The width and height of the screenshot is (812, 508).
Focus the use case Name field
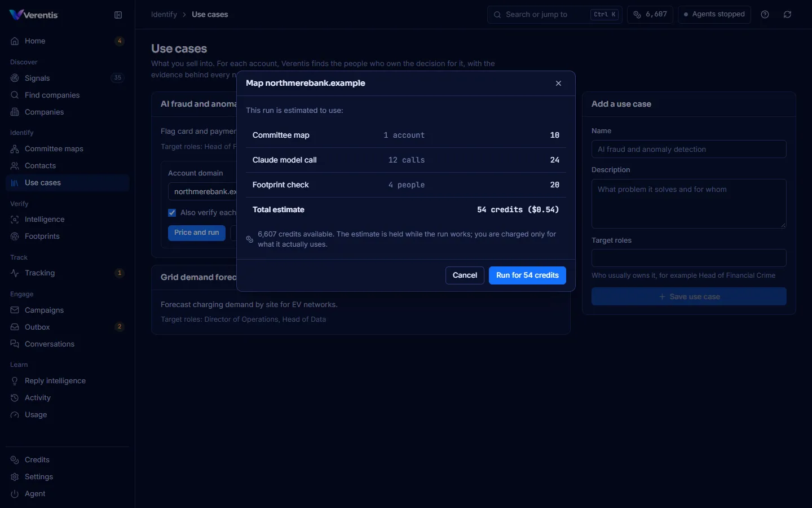coord(689,149)
